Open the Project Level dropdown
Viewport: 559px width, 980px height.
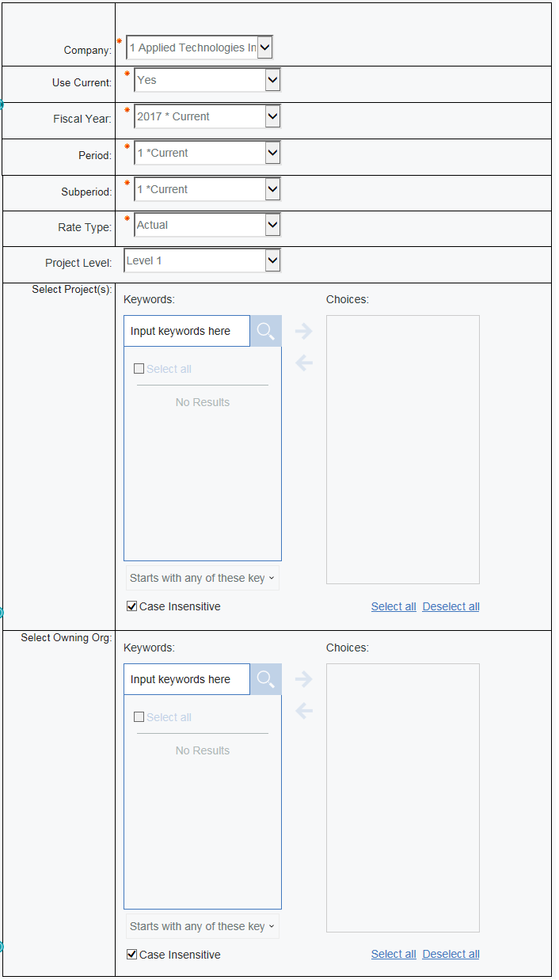tap(272, 260)
